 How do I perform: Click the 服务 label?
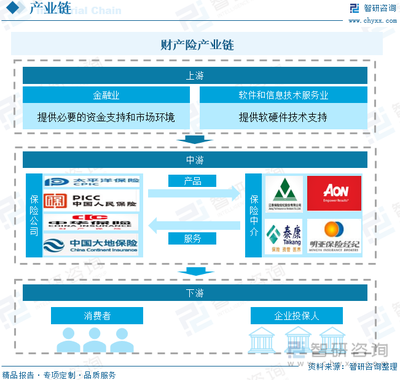click(192, 238)
